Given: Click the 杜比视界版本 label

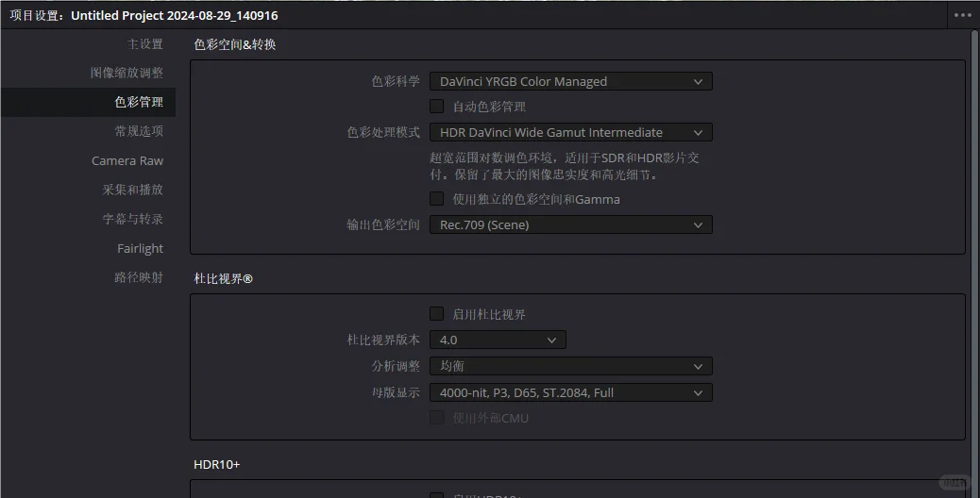Looking at the screenshot, I should pos(383,340).
